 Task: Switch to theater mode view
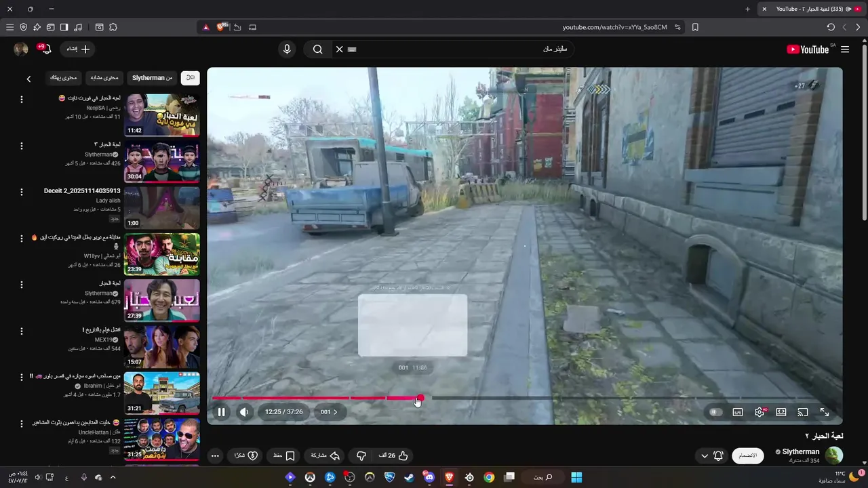(781, 412)
